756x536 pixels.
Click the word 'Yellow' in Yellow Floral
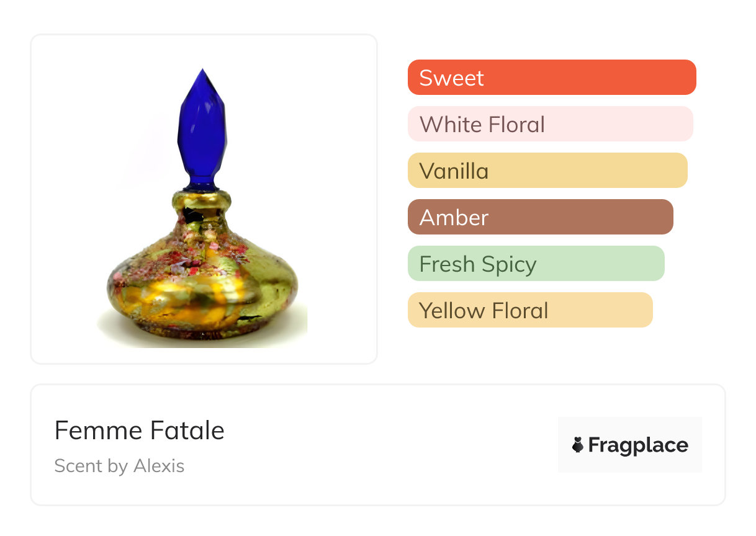coord(452,311)
